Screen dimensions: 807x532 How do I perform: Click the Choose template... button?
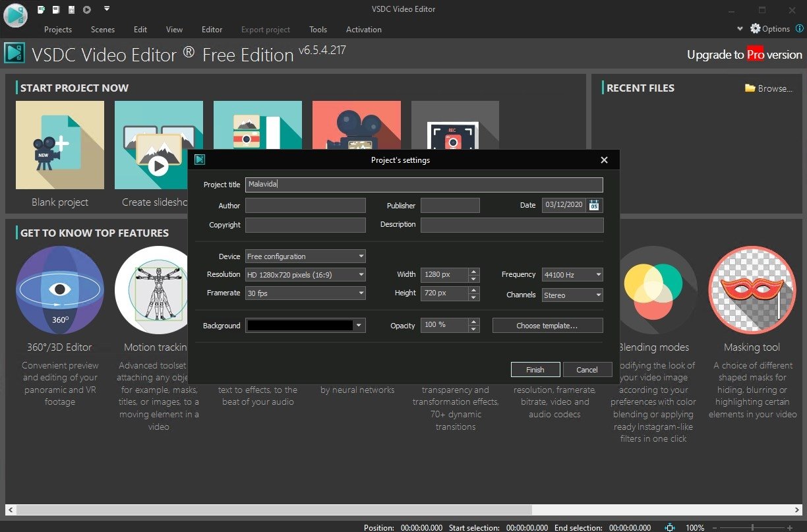pyautogui.click(x=547, y=325)
